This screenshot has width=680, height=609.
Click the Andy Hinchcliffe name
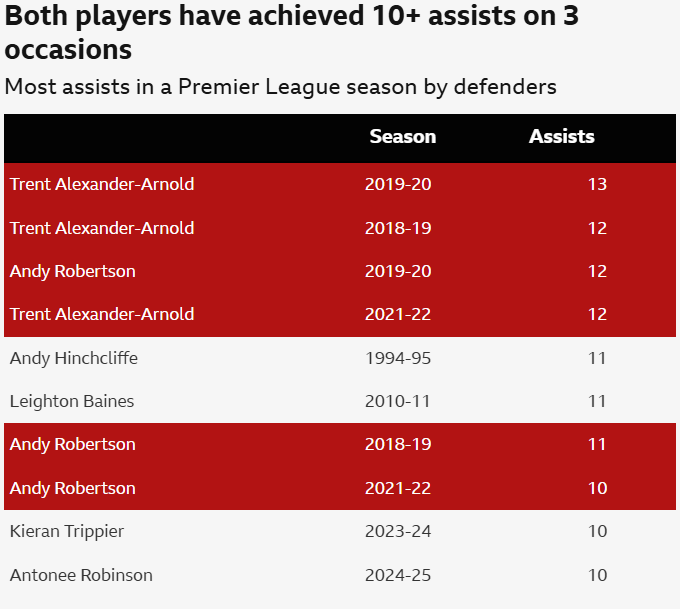(x=74, y=358)
